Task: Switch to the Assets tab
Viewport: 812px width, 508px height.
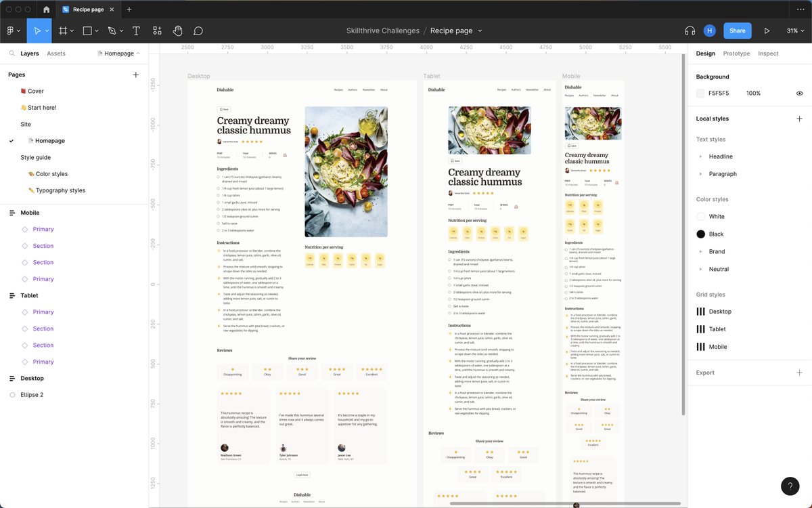Action: coord(56,54)
